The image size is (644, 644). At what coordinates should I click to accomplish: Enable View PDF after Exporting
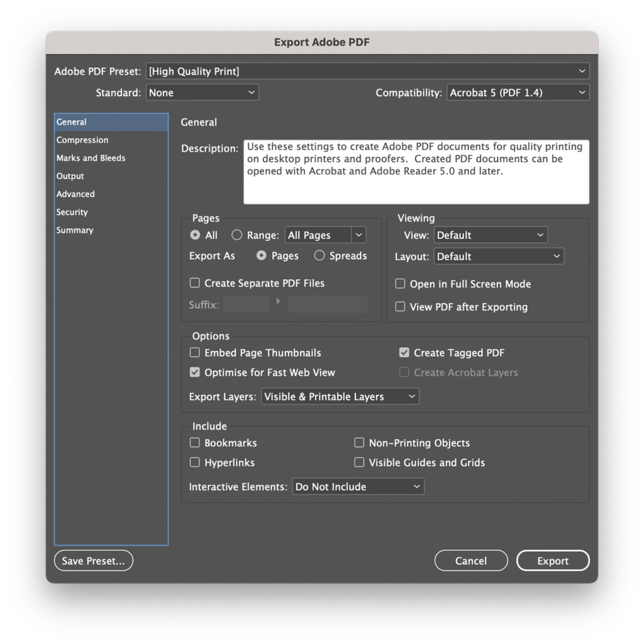(x=400, y=307)
